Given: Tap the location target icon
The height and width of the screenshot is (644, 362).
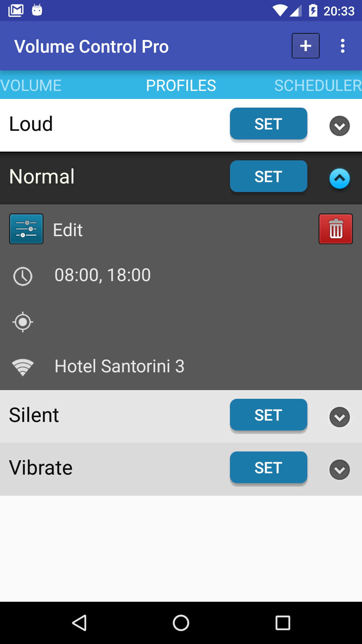Looking at the screenshot, I should click(23, 322).
